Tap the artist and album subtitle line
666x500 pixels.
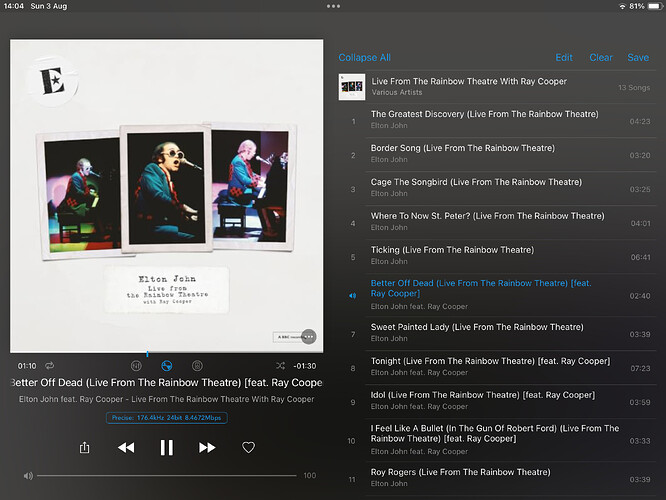click(x=166, y=399)
